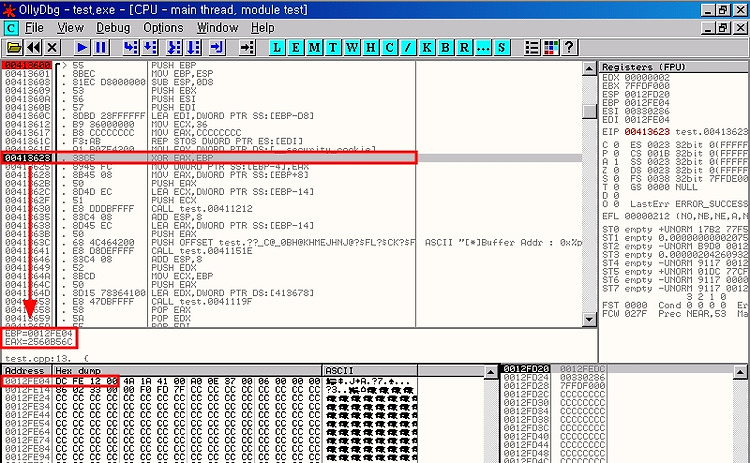Open the Help menu
This screenshot has height=463, width=750.
pos(263,28)
